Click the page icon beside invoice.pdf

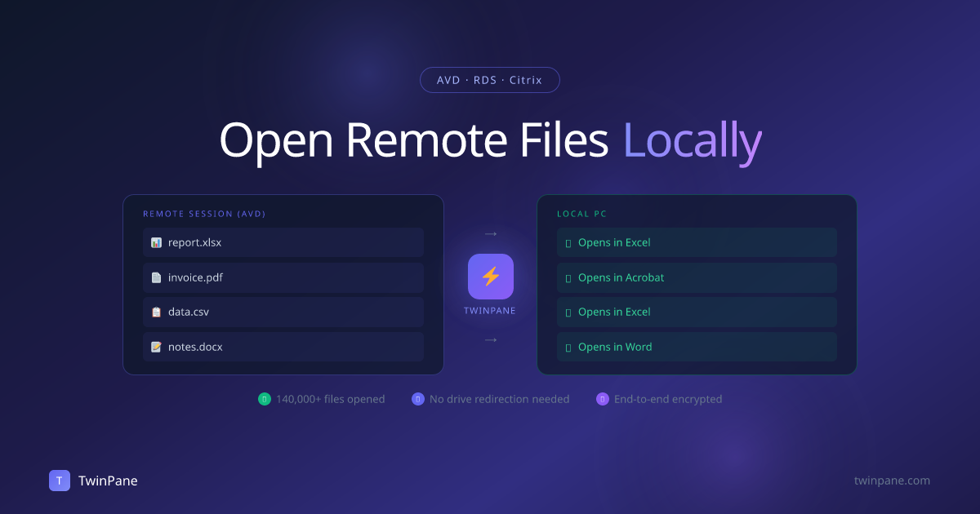(x=156, y=277)
